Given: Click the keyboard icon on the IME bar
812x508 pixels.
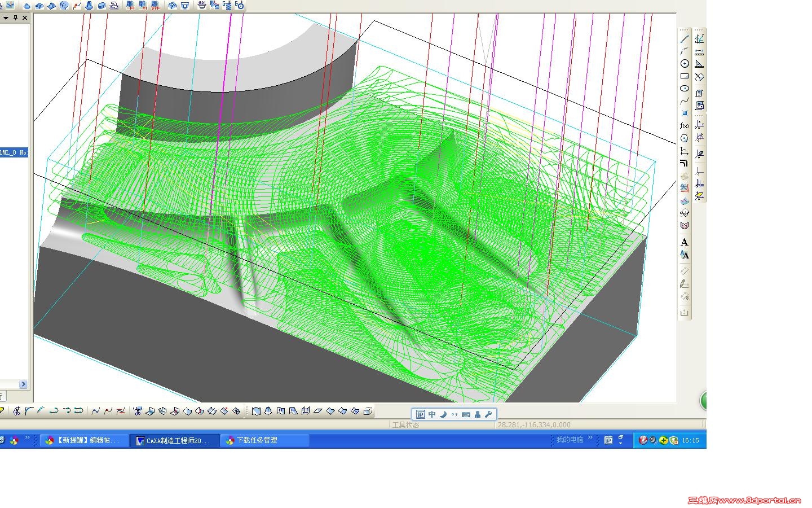Looking at the screenshot, I should pos(466,414).
